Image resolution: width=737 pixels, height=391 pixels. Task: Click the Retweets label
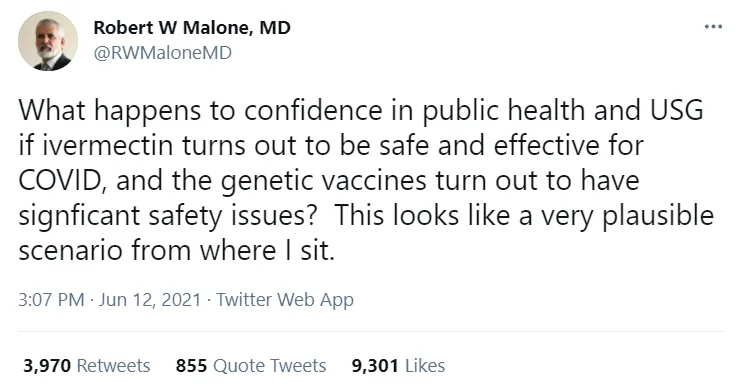click(x=113, y=366)
